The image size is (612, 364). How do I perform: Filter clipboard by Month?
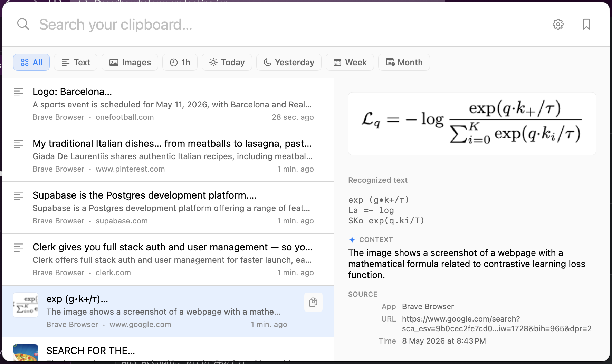pos(404,62)
